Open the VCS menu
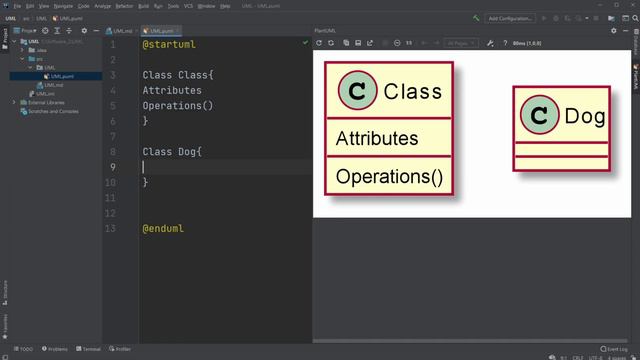The height and width of the screenshot is (360, 640). pyautogui.click(x=188, y=6)
